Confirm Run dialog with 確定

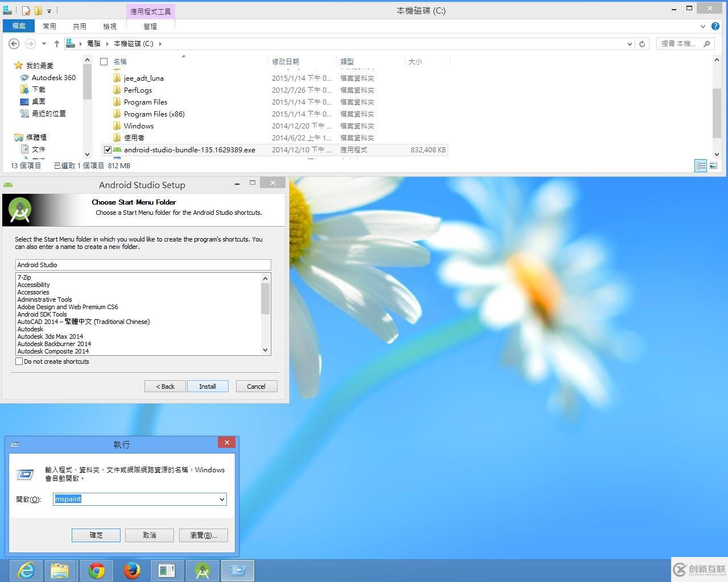[96, 535]
